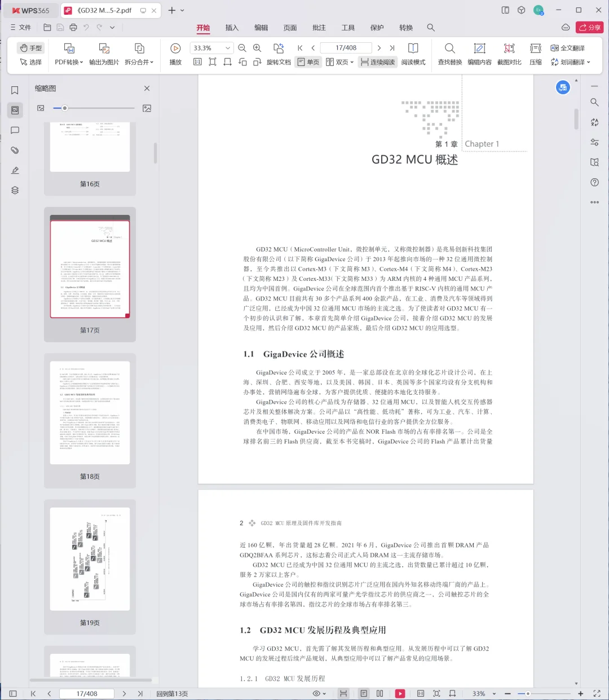The height and width of the screenshot is (700, 609).
Task: Open the 33.3% zoom combo box
Action: [211, 48]
